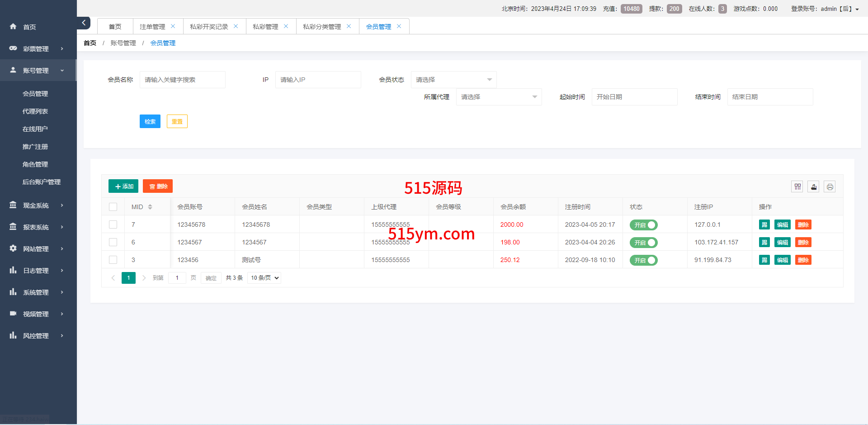Screen dimensions: 868x425
Task: Open the 所属代理 dropdown
Action: click(x=499, y=97)
